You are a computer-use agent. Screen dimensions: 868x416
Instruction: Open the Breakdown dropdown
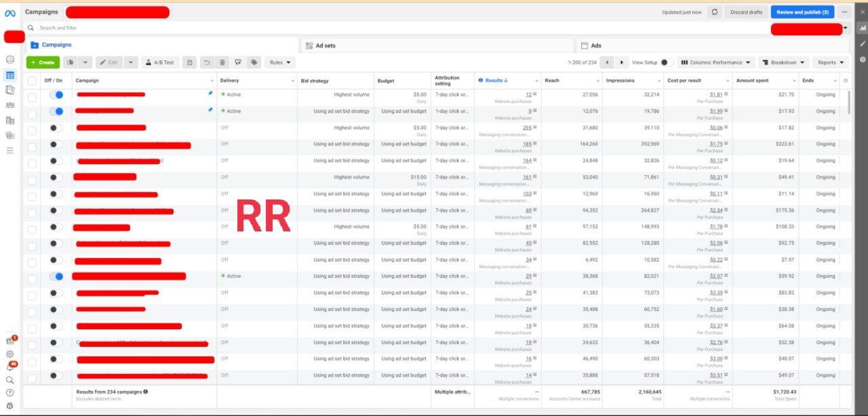(x=783, y=62)
